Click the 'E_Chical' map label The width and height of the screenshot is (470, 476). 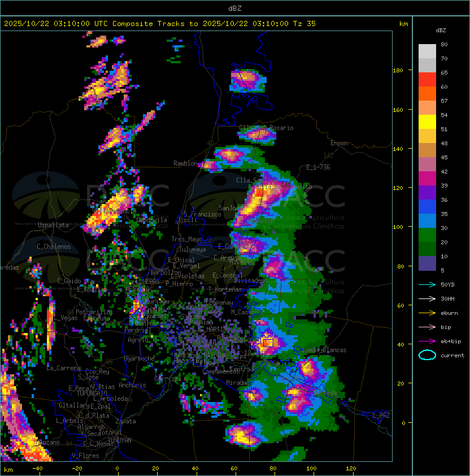(181, 260)
